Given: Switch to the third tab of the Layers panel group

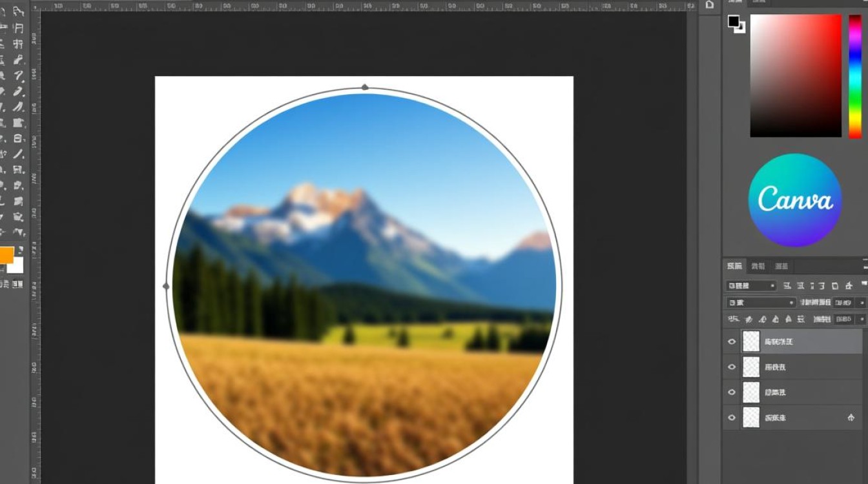Looking at the screenshot, I should coord(781,265).
